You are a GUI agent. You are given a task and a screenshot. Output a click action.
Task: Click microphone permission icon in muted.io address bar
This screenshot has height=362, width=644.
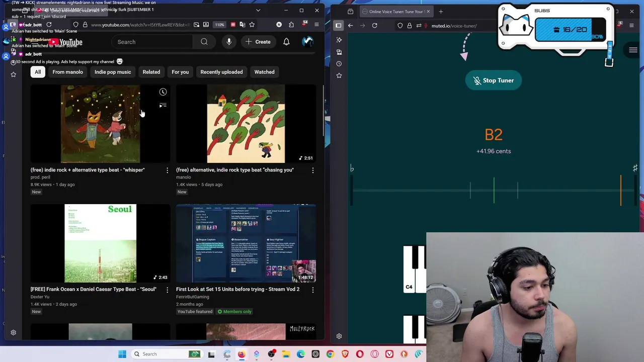(426, 26)
